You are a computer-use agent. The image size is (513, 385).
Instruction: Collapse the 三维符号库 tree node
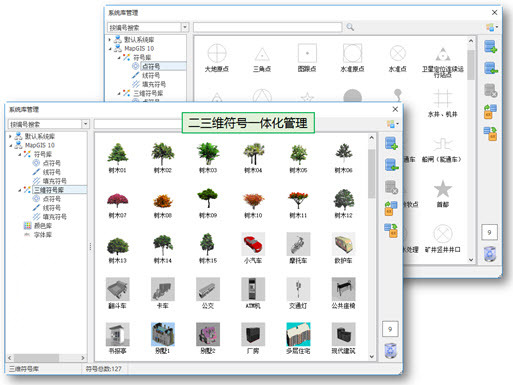coord(20,190)
